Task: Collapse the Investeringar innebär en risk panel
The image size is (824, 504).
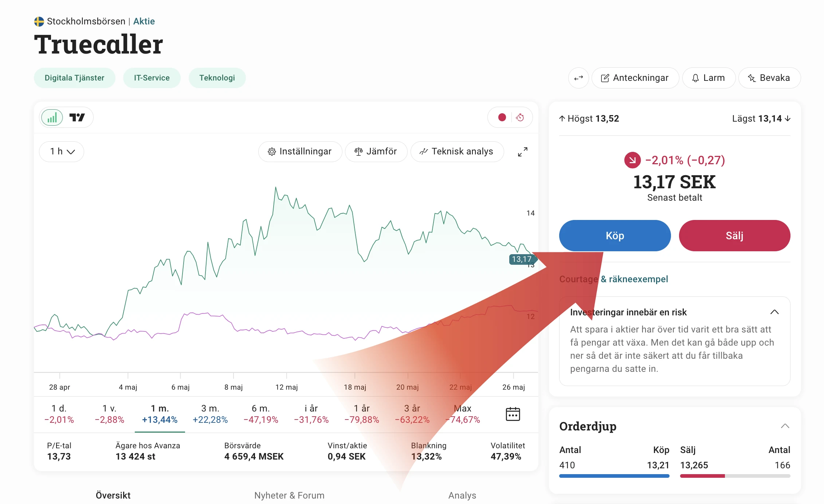Action: [774, 312]
